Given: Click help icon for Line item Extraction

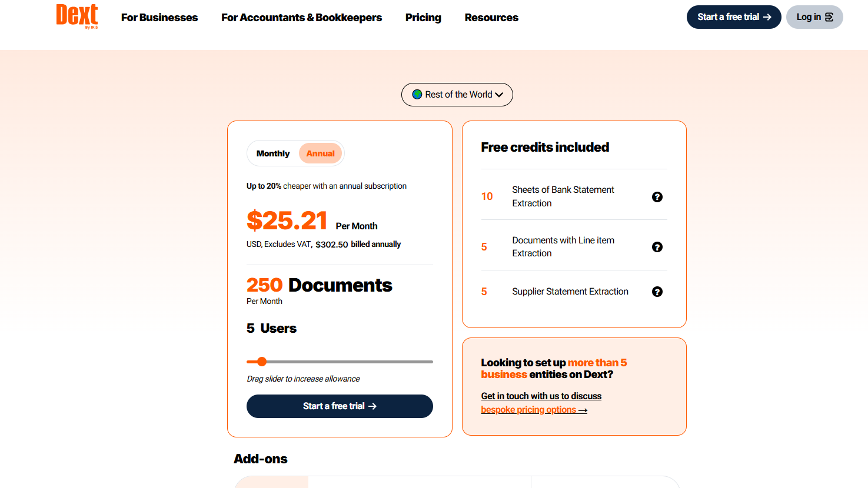Looking at the screenshot, I should coord(657,247).
